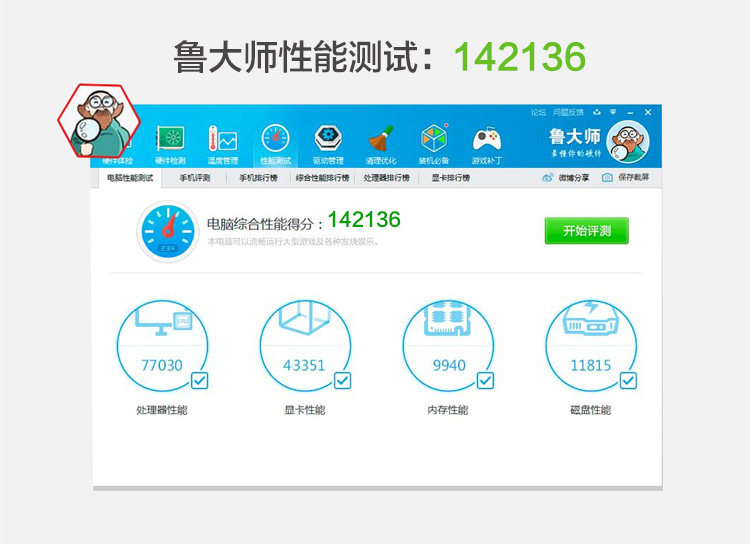Switch to 电脑性能测试 tab
Image resolution: width=750 pixels, height=544 pixels.
pyautogui.click(x=130, y=178)
